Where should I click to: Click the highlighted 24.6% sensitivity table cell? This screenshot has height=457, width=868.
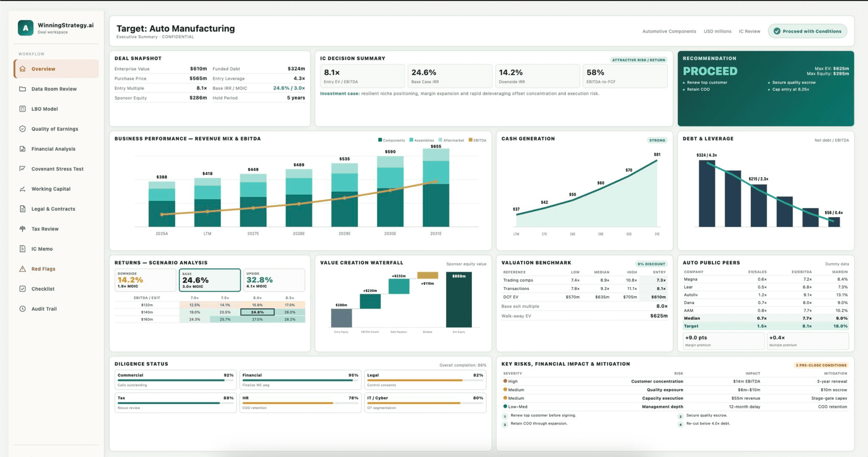pyautogui.click(x=257, y=312)
